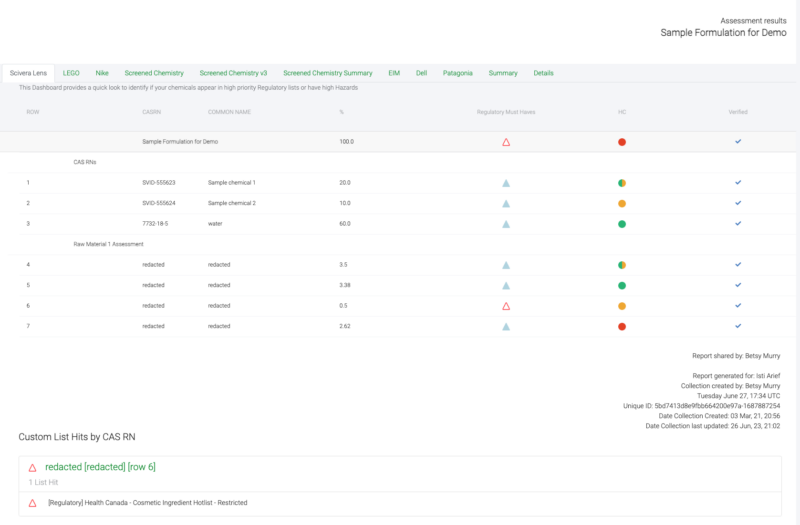Click the Unique ID text line
The height and width of the screenshot is (525, 800).
[x=701, y=406]
